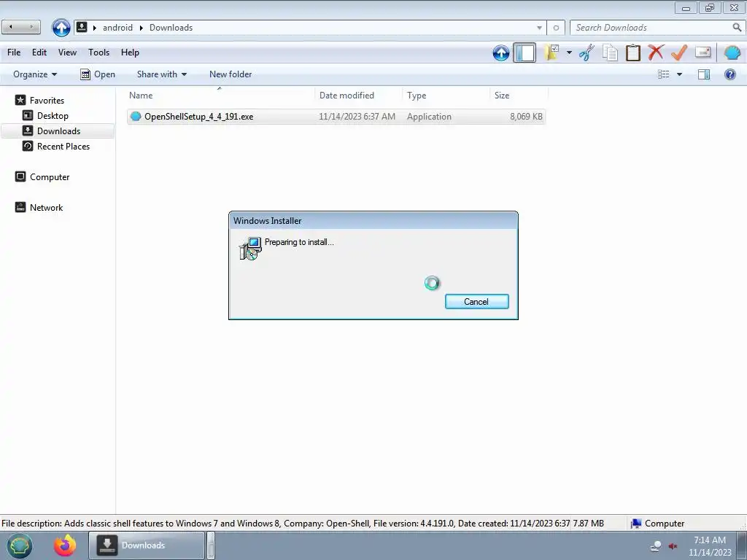Click the Cut scissors icon

[x=587, y=52]
